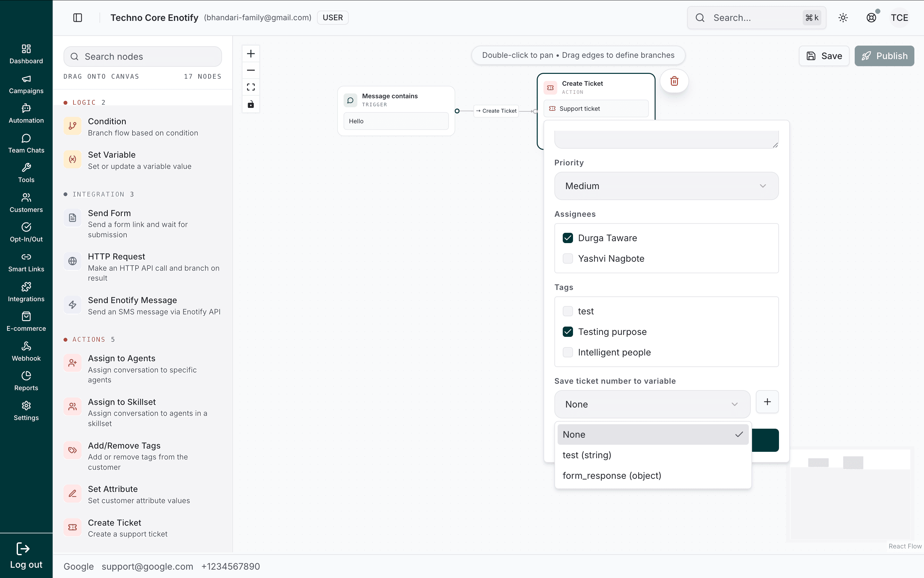Open Team Chats

click(x=26, y=143)
